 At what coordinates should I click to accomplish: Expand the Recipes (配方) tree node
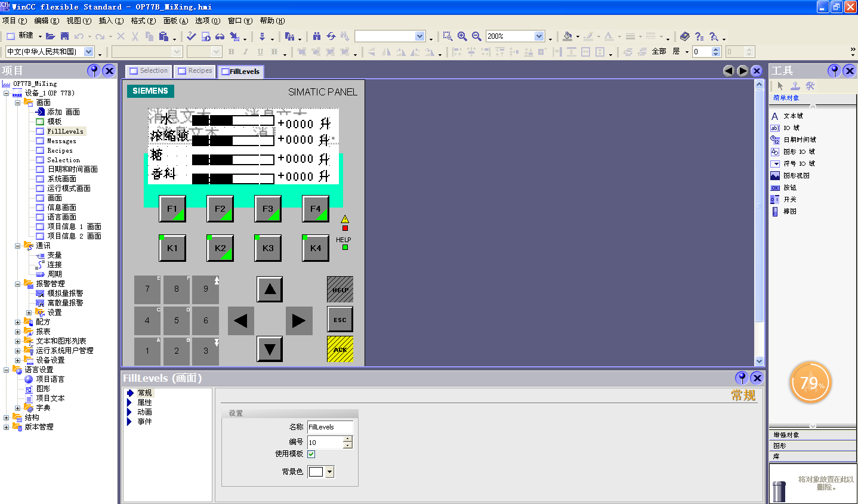click(x=18, y=322)
